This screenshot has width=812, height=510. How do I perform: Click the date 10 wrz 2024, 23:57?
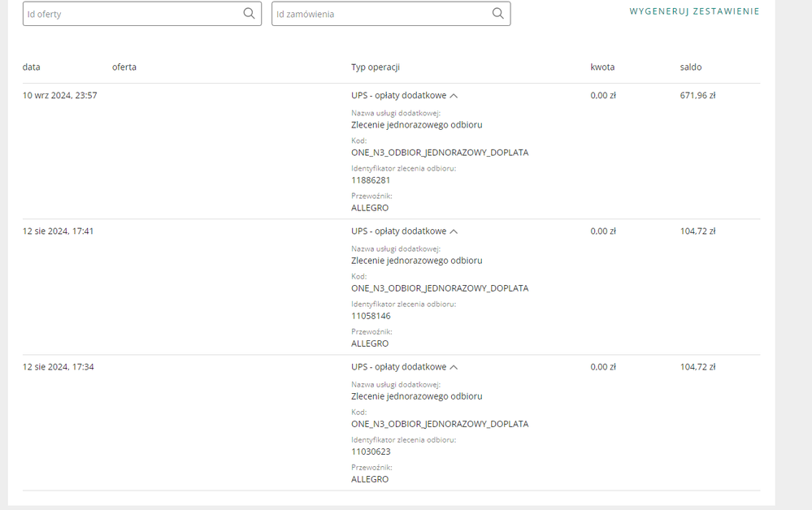(60, 95)
